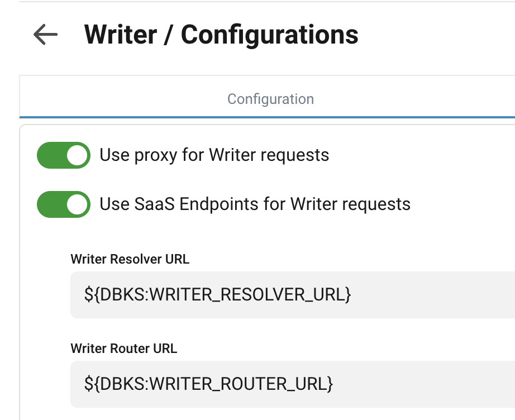The image size is (515, 420).
Task: Click the "Use proxy for Writer requests" label
Action: (x=214, y=155)
